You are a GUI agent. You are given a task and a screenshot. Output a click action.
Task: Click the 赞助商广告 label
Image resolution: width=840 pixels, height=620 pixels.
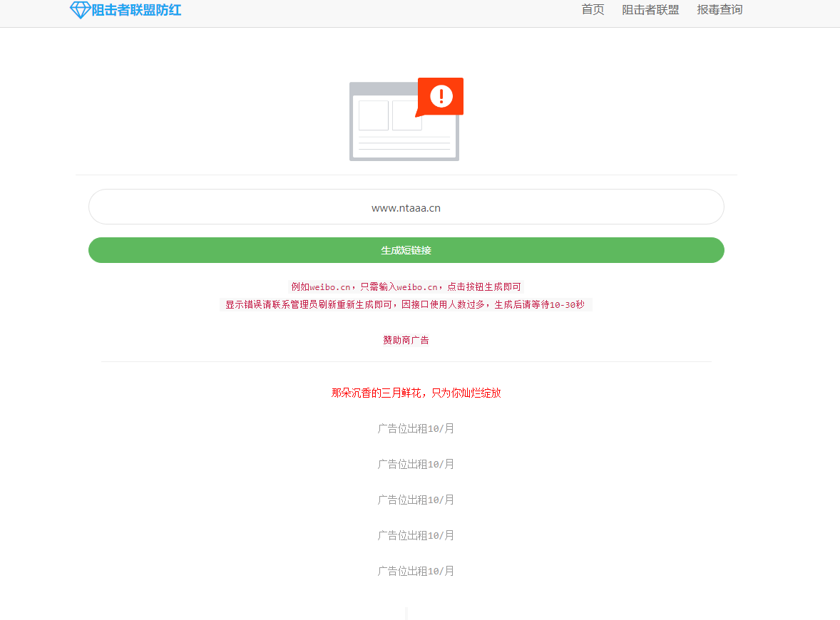click(x=406, y=340)
